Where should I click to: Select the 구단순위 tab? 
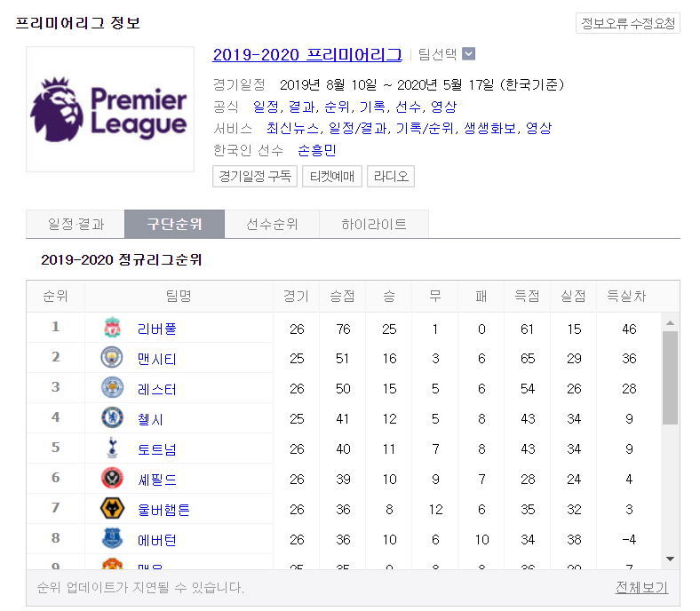174,224
